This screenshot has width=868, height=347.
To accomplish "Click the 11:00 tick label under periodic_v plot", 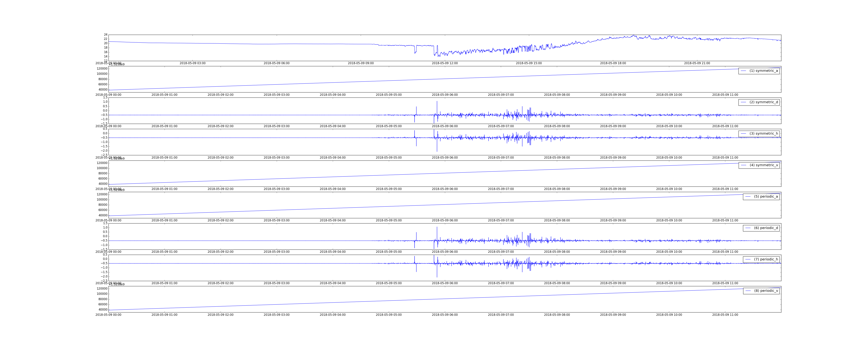I will tap(725, 315).
